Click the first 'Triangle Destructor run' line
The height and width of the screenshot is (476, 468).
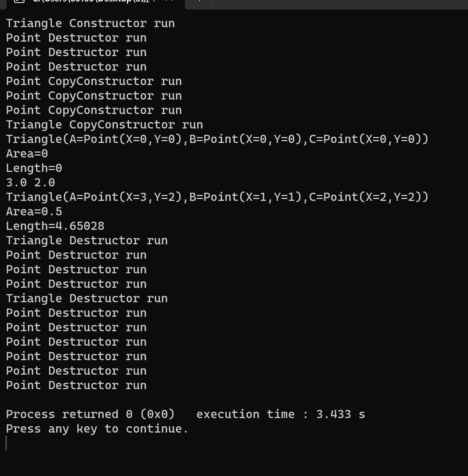[87, 241]
